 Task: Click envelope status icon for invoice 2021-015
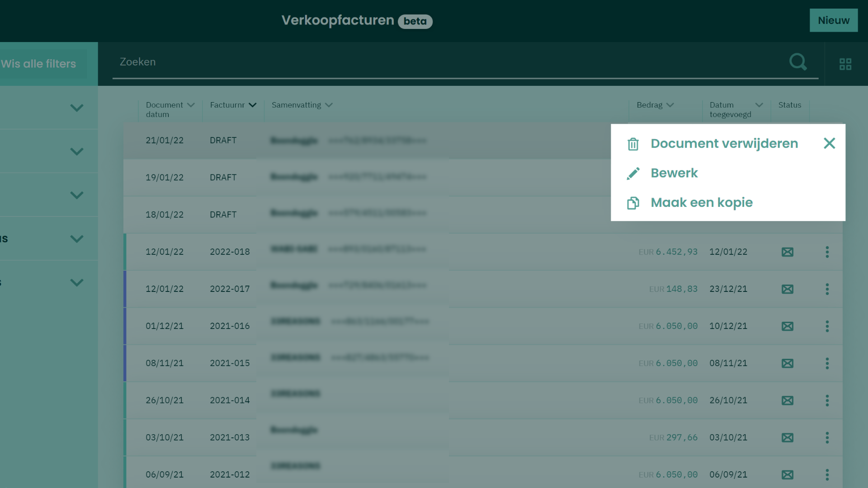788,363
